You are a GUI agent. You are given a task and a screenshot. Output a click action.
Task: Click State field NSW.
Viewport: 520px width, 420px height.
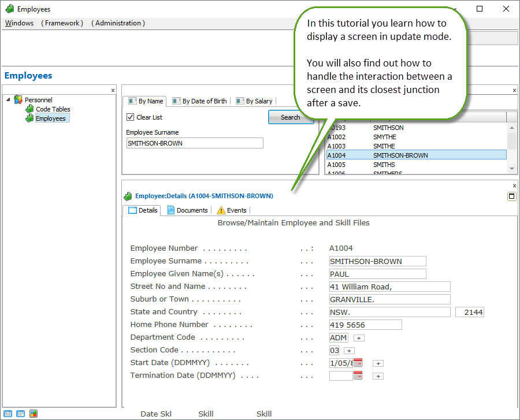click(x=390, y=313)
